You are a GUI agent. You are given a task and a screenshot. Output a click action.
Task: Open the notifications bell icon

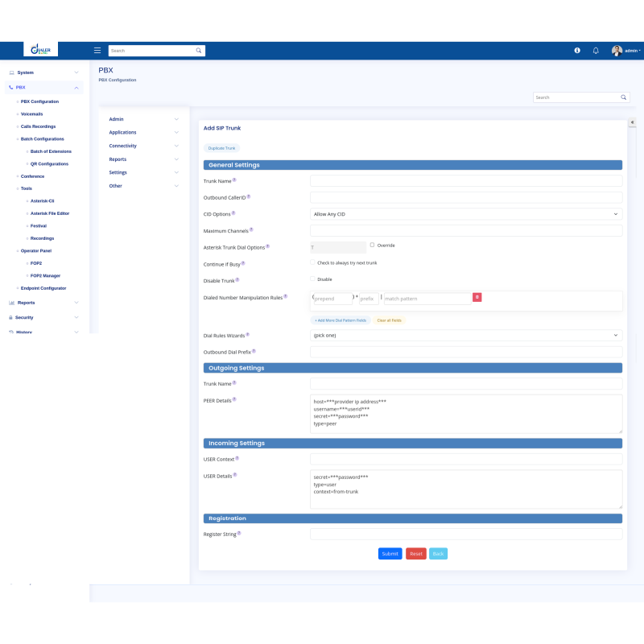pos(596,50)
